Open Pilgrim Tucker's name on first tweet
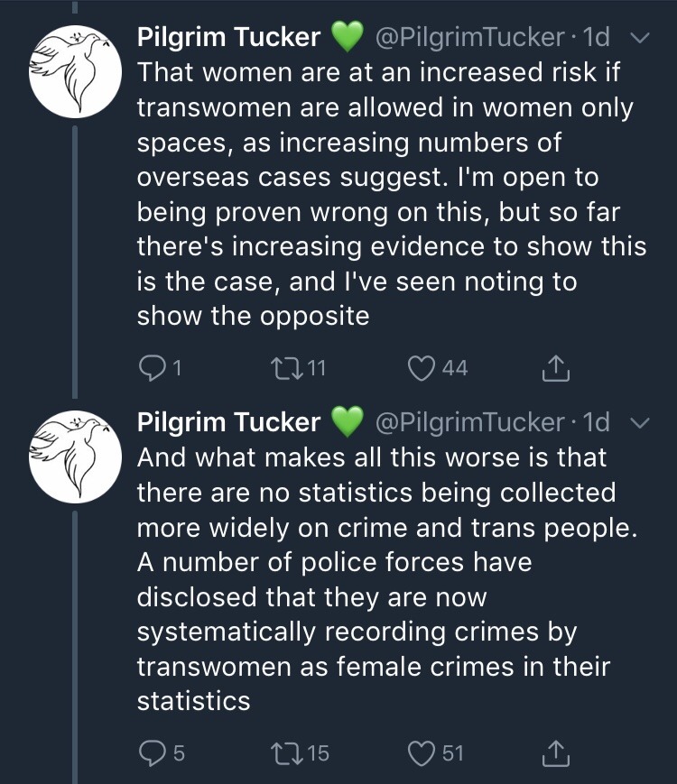677x784 pixels. click(228, 37)
